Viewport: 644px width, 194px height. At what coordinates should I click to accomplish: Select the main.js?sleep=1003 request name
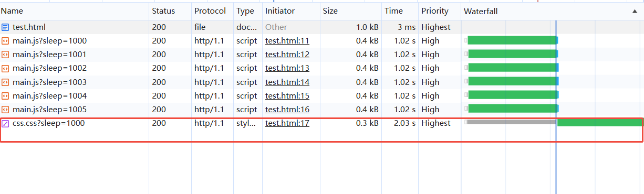pos(50,82)
